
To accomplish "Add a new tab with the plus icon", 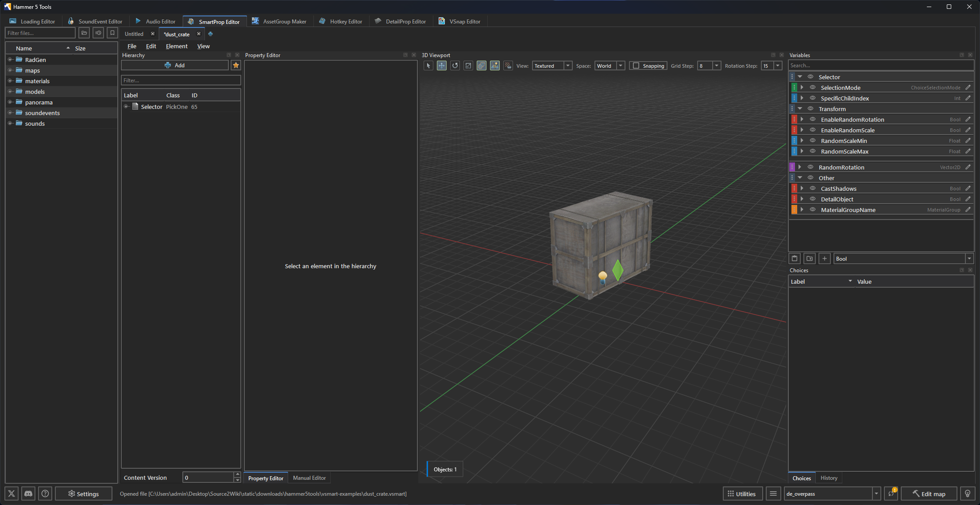I will [211, 34].
